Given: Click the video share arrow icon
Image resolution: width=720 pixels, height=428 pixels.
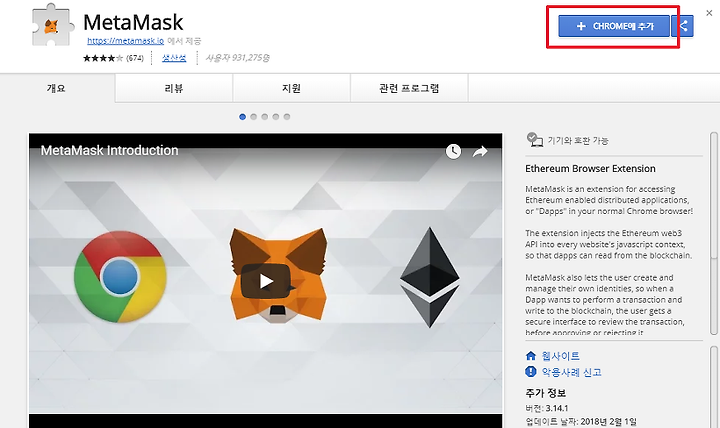Looking at the screenshot, I should 480,151.
